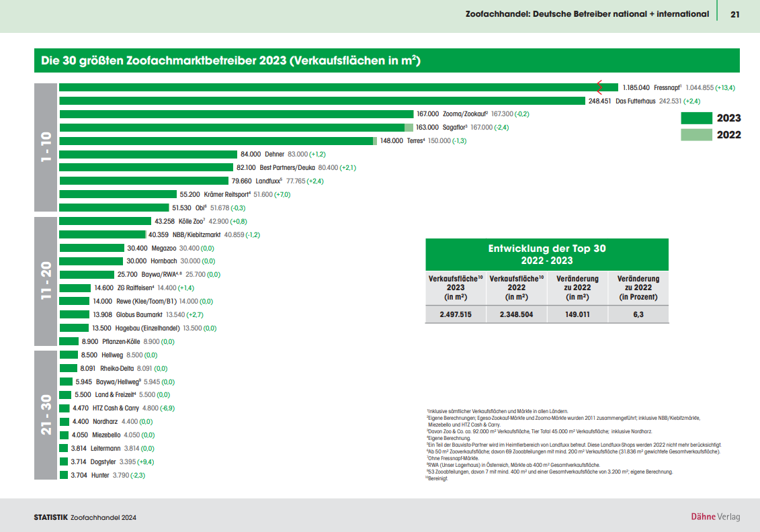Image resolution: width=760 pixels, height=532 pixels.
Task: Select the "Dehner" label
Action: coord(274,154)
